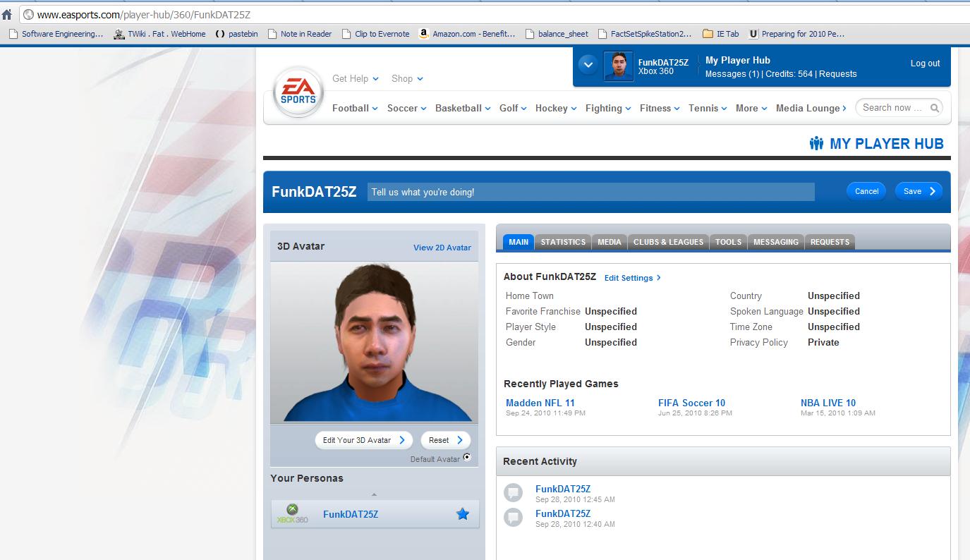Click the search magnifier icon
Viewport: 970px width, 560px height.
click(935, 108)
